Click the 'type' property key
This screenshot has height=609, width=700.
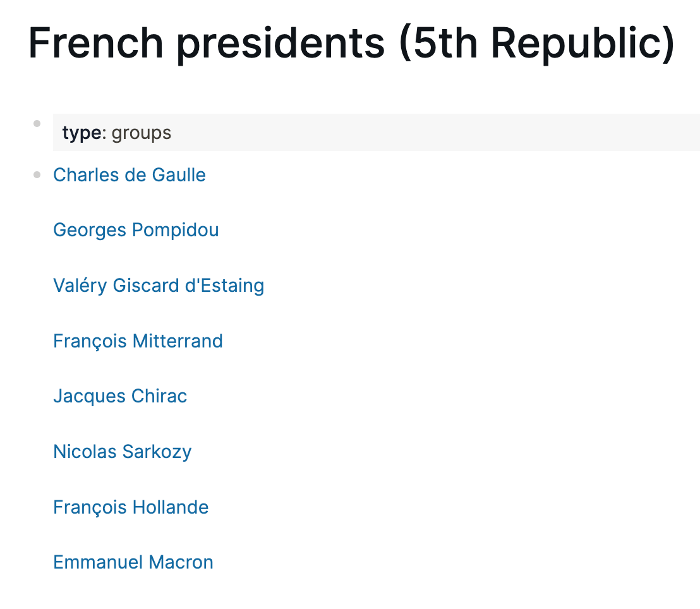[81, 133]
